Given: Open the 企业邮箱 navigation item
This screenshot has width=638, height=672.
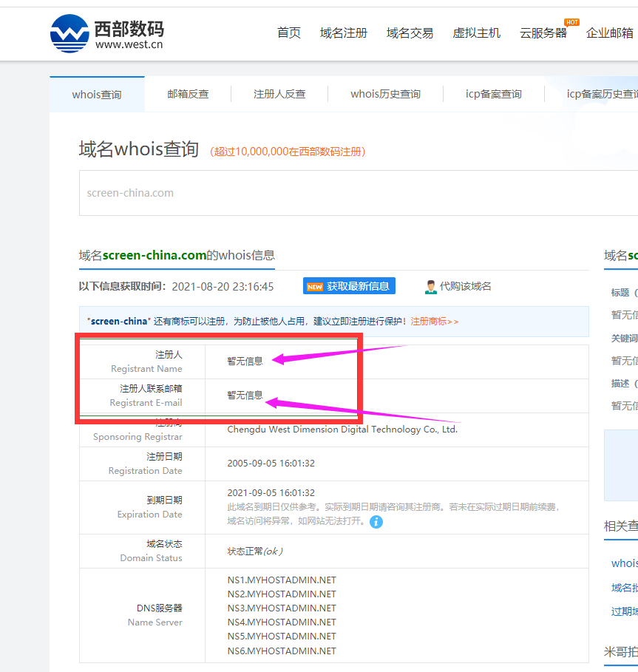Looking at the screenshot, I should (610, 33).
